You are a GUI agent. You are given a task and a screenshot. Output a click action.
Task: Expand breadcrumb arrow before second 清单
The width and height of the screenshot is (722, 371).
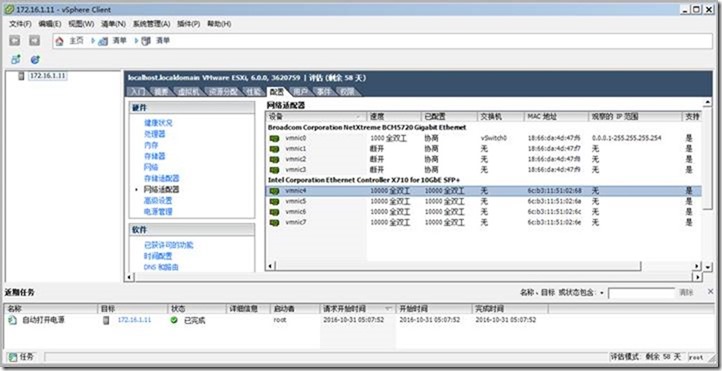[136, 41]
